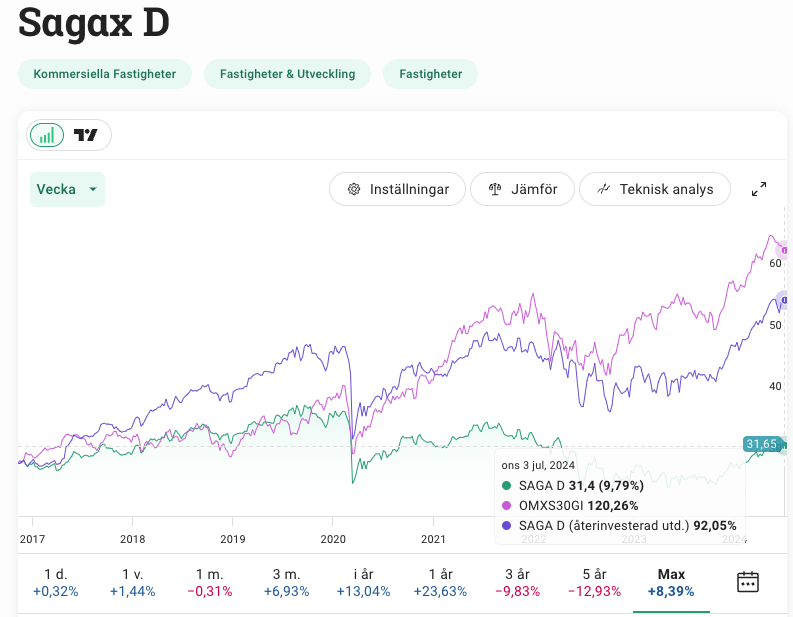This screenshot has width=793, height=617.
Task: Select the Fastigheter & Utveckling tag
Action: tap(287, 74)
